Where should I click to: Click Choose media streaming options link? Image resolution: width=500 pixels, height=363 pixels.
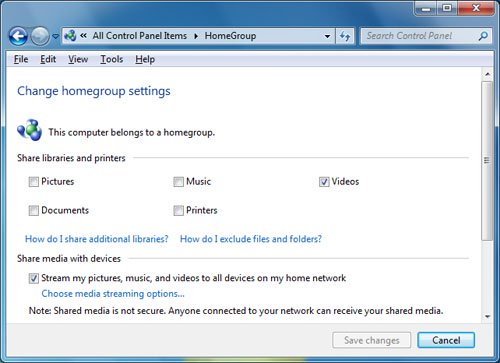[113, 294]
